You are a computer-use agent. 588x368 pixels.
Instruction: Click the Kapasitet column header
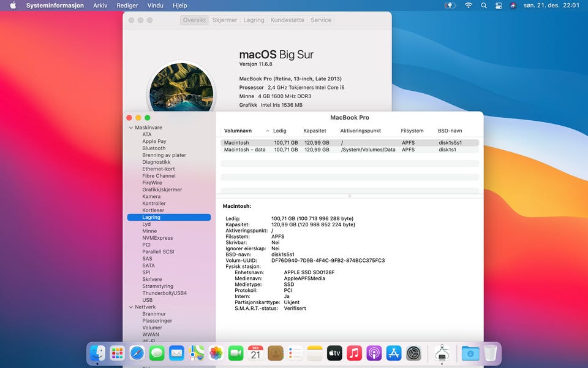314,131
